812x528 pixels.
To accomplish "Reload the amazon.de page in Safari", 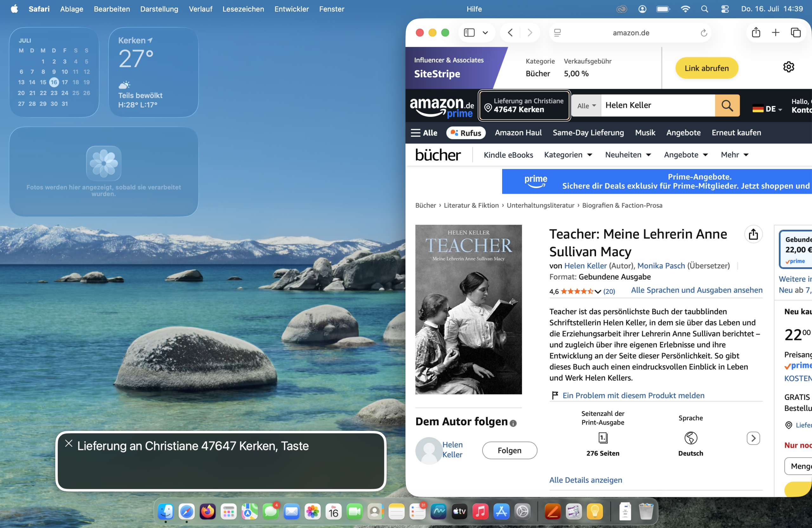I will point(704,33).
